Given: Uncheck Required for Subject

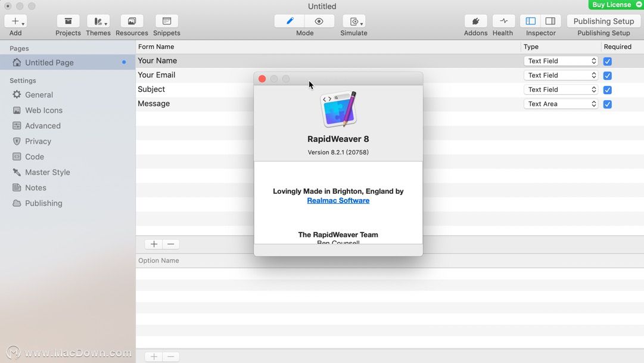Looking at the screenshot, I should point(608,90).
